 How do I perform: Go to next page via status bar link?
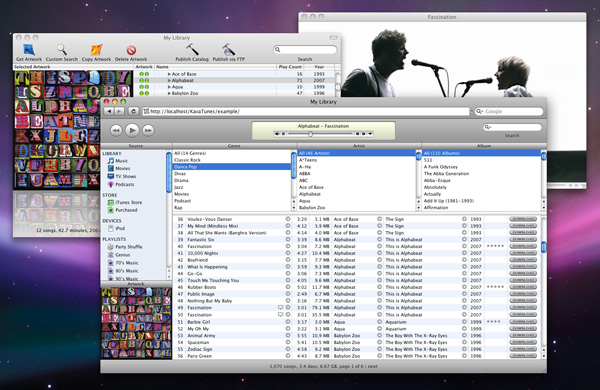pyautogui.click(x=372, y=366)
